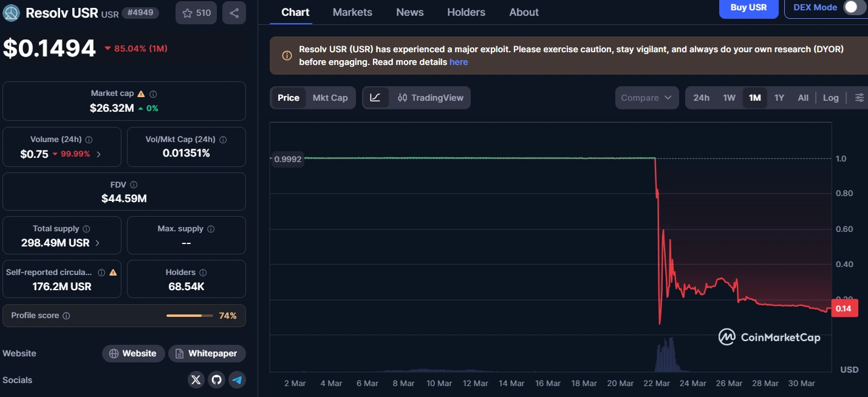Open the X social profile icon

(x=196, y=379)
